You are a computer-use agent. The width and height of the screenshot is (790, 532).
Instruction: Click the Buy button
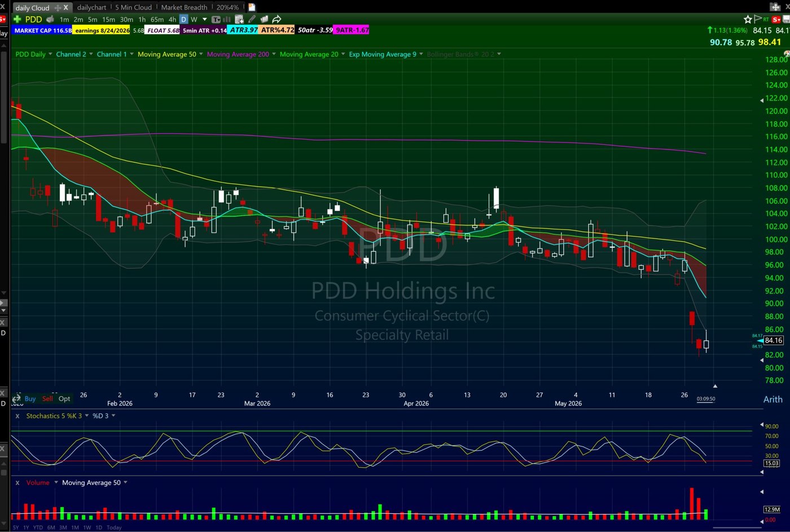30,398
